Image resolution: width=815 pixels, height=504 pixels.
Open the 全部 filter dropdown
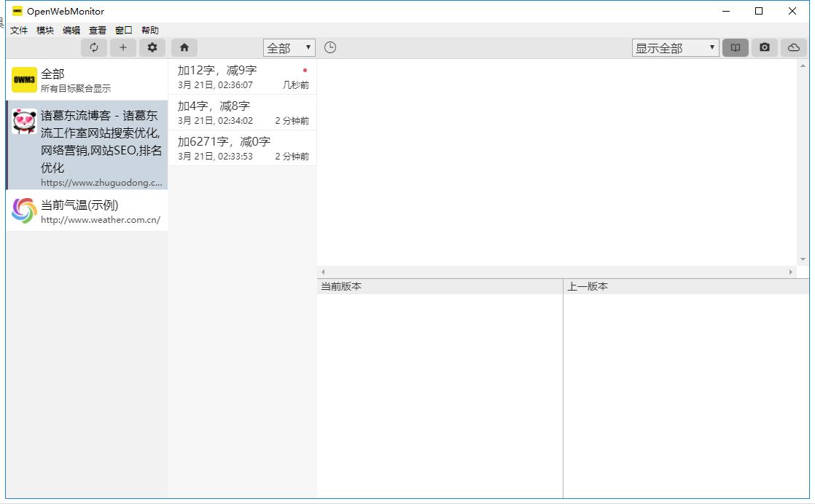tap(289, 48)
